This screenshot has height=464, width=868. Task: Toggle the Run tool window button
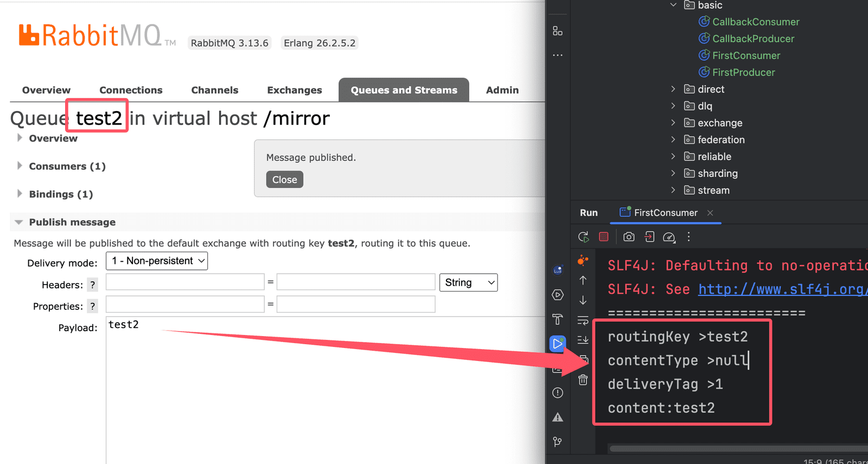(558, 344)
